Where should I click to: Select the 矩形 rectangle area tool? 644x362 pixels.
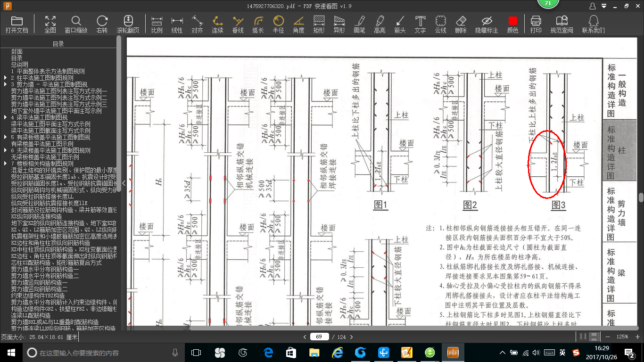coord(319,24)
